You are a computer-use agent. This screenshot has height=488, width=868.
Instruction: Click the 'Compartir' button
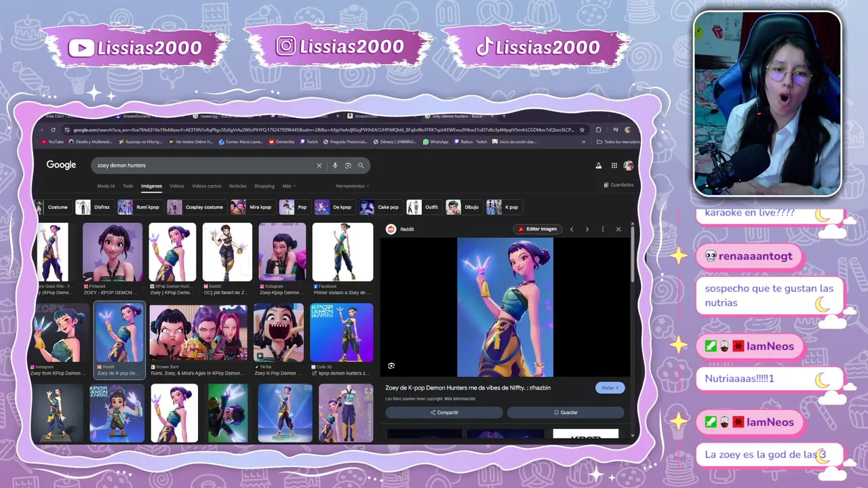pos(444,412)
